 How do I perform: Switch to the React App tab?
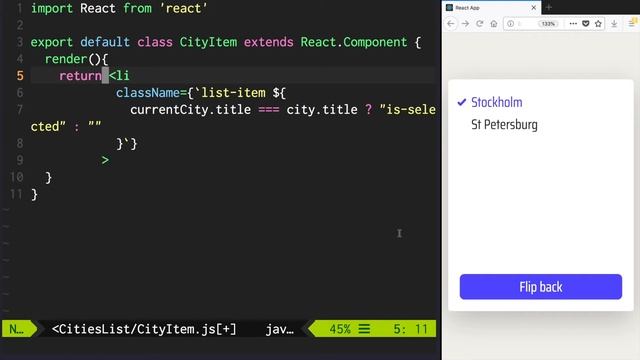[491, 8]
